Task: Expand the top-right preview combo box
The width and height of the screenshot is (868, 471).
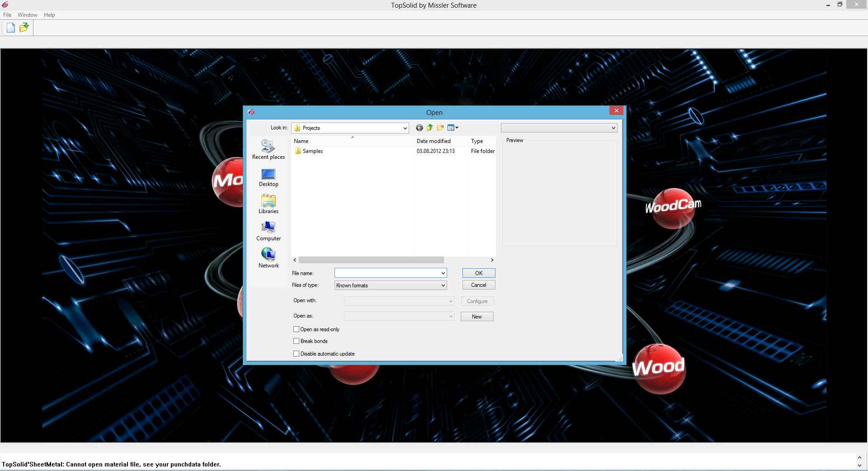Action: pos(559,128)
